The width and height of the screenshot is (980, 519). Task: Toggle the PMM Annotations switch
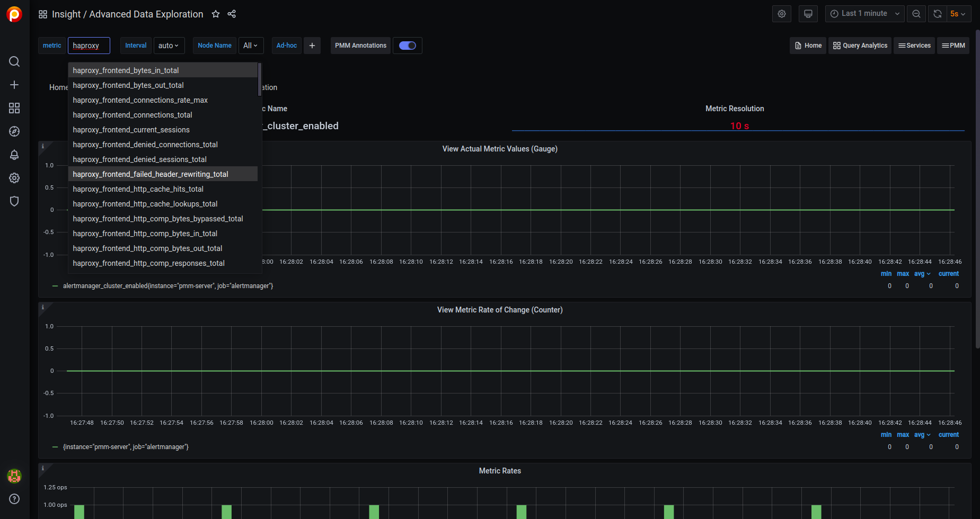point(407,46)
